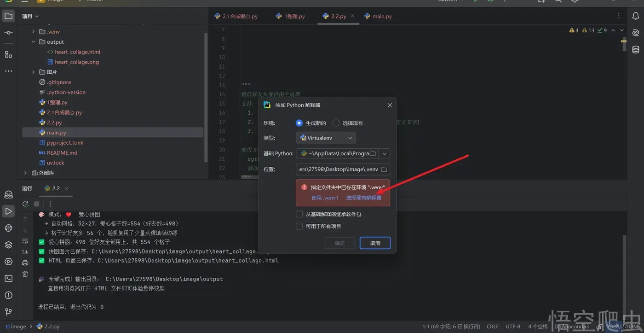The width and height of the screenshot is (644, 333).
Task: Select heart_collage.png in project tree
Action: [x=73, y=62]
